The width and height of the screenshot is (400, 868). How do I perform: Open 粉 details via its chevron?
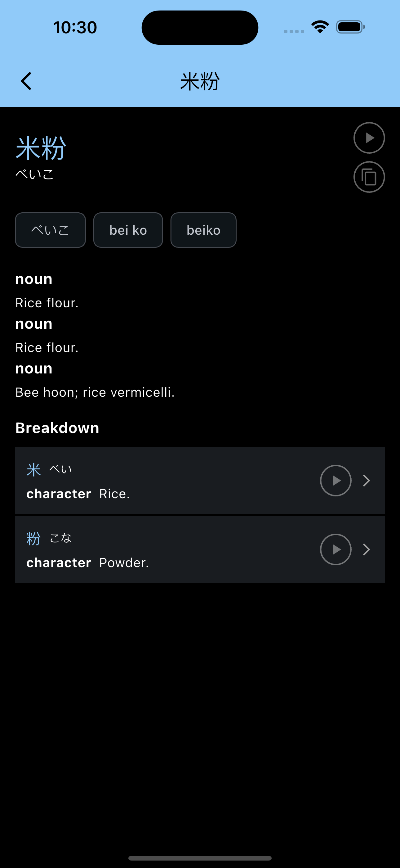click(x=367, y=549)
